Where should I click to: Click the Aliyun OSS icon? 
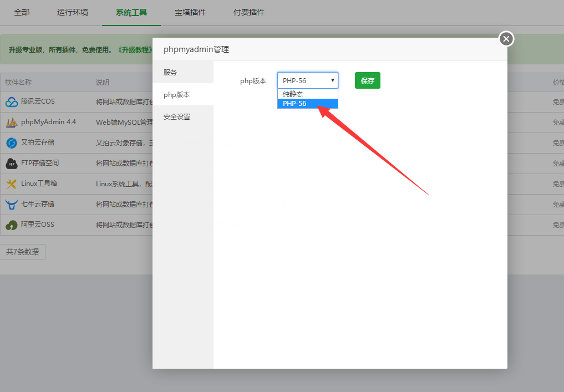(x=12, y=225)
